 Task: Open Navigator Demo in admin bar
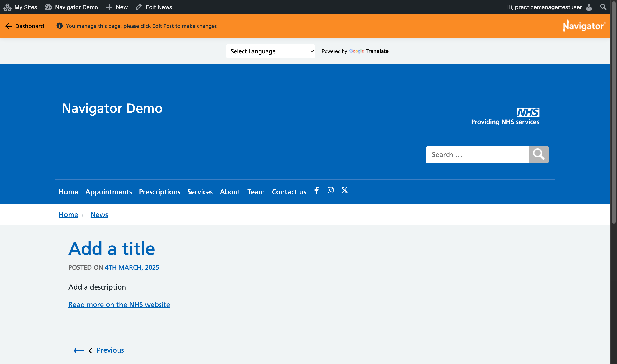tap(71, 7)
